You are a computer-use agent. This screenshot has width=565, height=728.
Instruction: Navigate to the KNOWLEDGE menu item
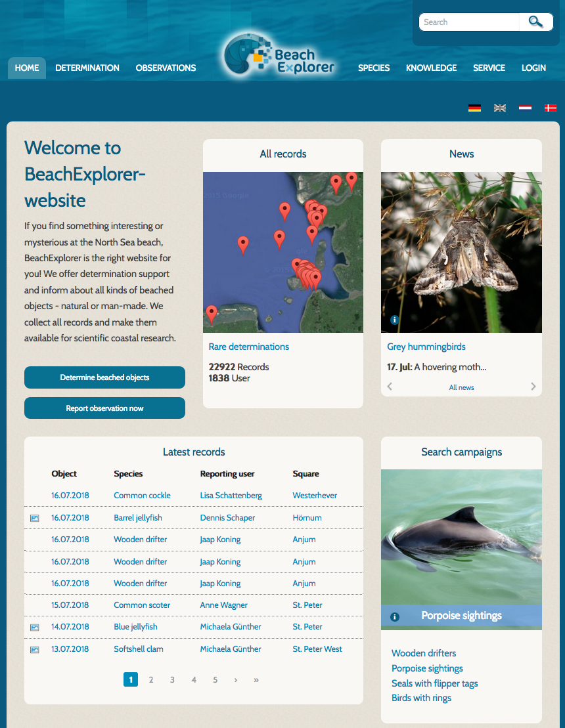[431, 68]
